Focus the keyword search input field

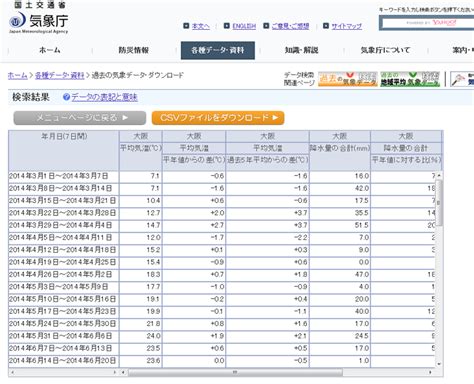point(428,23)
